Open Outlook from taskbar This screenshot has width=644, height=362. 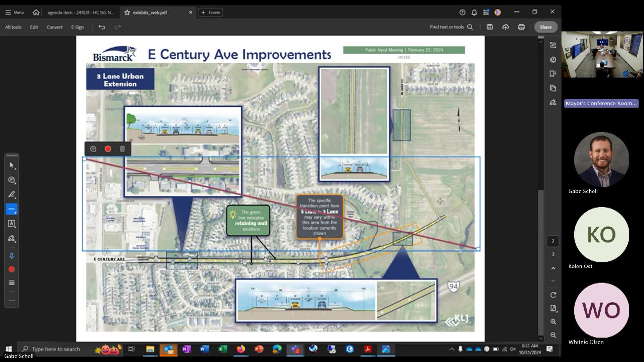pos(168,349)
